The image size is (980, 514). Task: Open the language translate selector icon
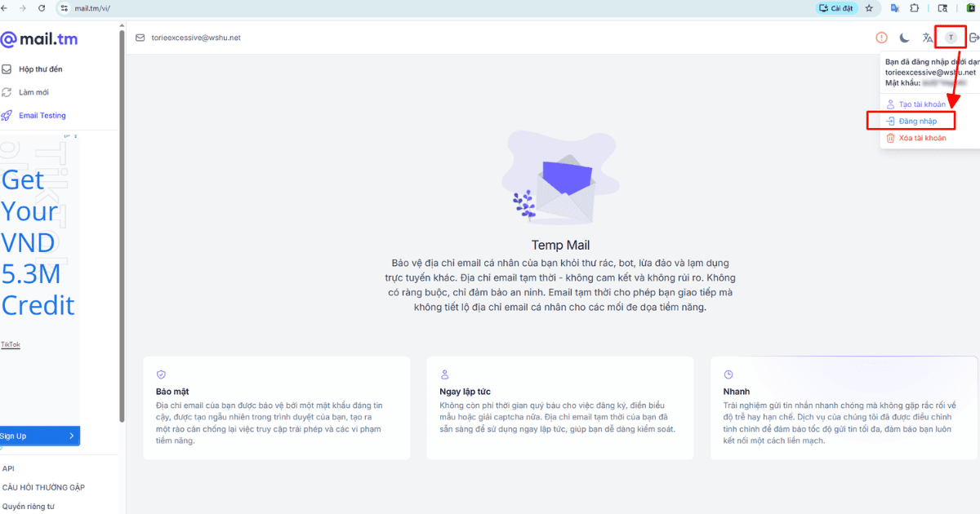[x=927, y=38]
